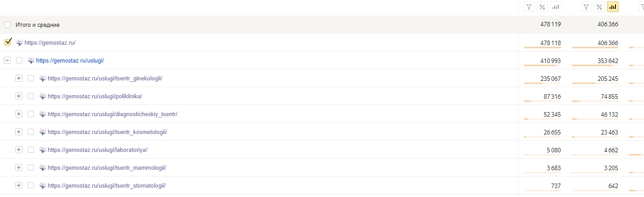Check the box for the poliklinika row

click(x=31, y=96)
